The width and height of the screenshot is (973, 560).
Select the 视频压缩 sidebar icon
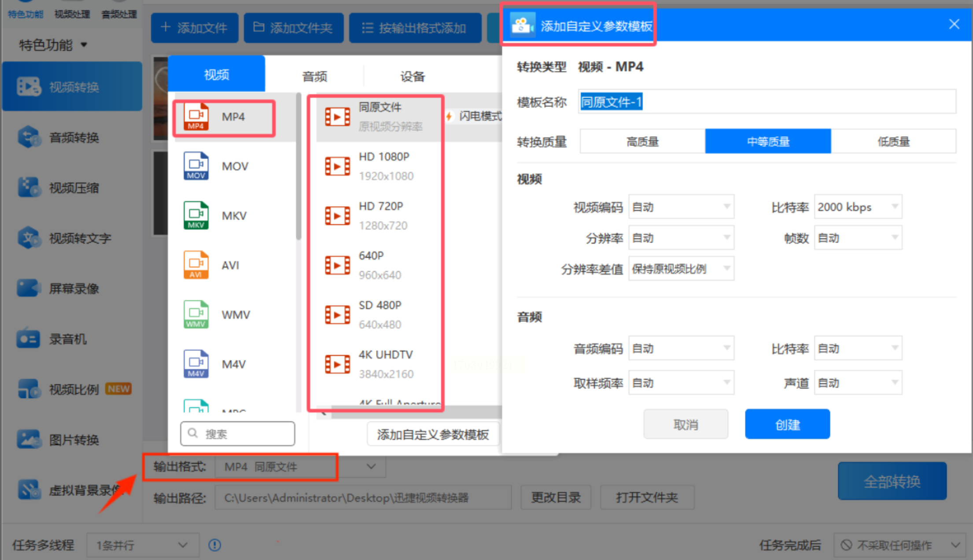click(29, 188)
